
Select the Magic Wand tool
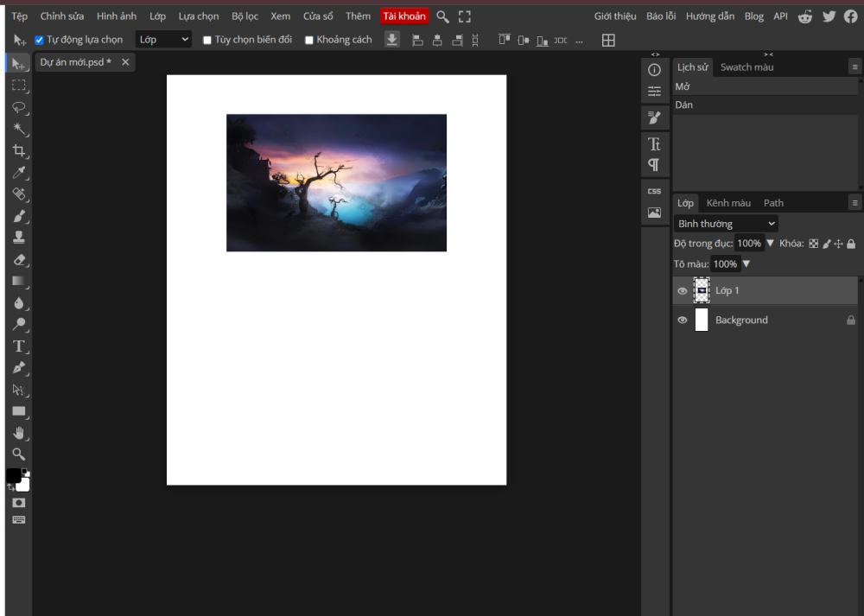pos(18,129)
